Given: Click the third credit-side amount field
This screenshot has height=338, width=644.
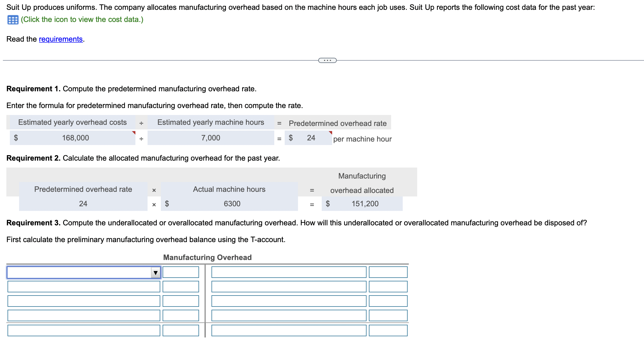Looking at the screenshot, I should pos(388,301).
